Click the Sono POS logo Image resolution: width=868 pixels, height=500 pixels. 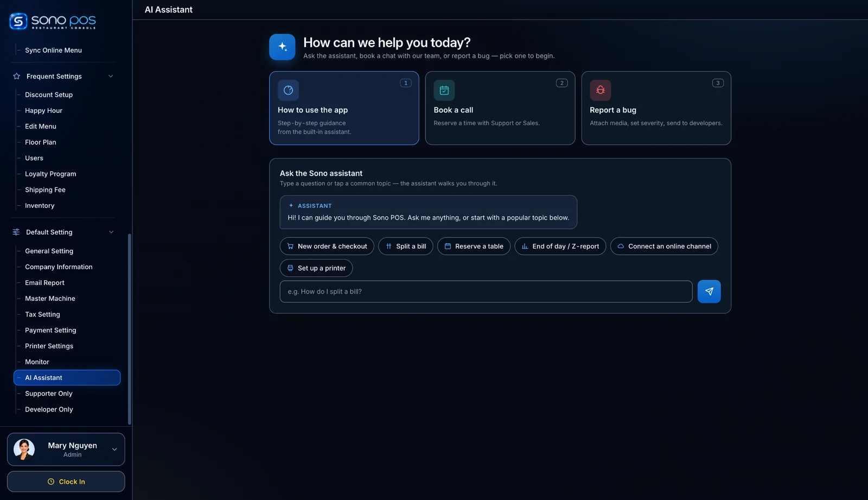[x=53, y=21]
